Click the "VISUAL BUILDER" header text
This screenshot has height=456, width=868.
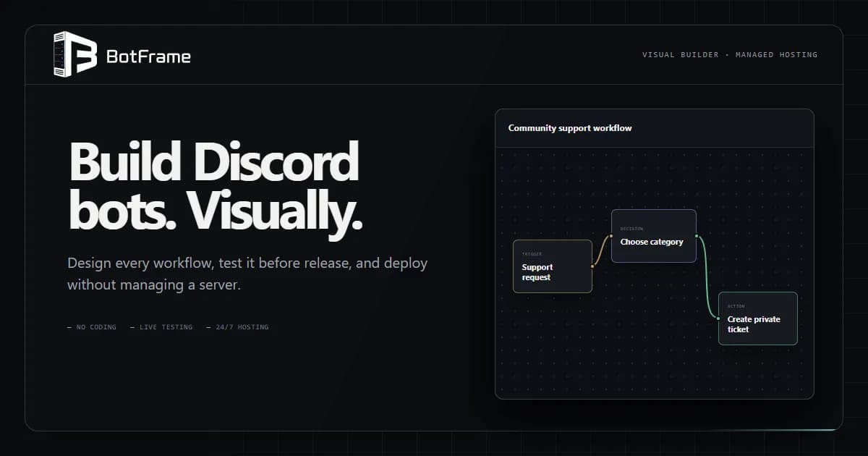pos(681,55)
